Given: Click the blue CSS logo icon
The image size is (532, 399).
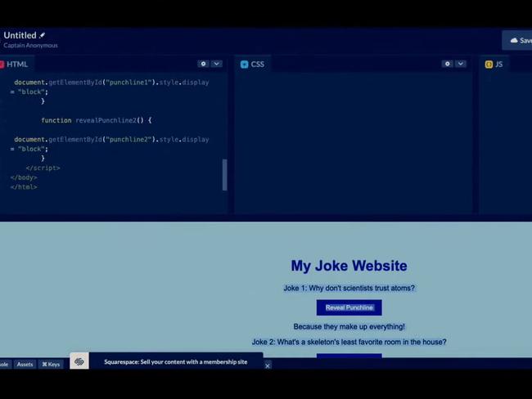Looking at the screenshot, I should coord(244,65).
